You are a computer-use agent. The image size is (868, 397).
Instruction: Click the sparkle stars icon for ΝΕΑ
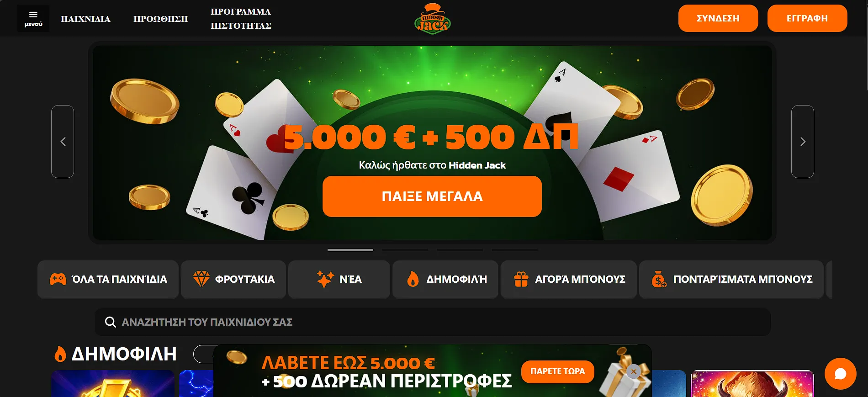tap(326, 279)
